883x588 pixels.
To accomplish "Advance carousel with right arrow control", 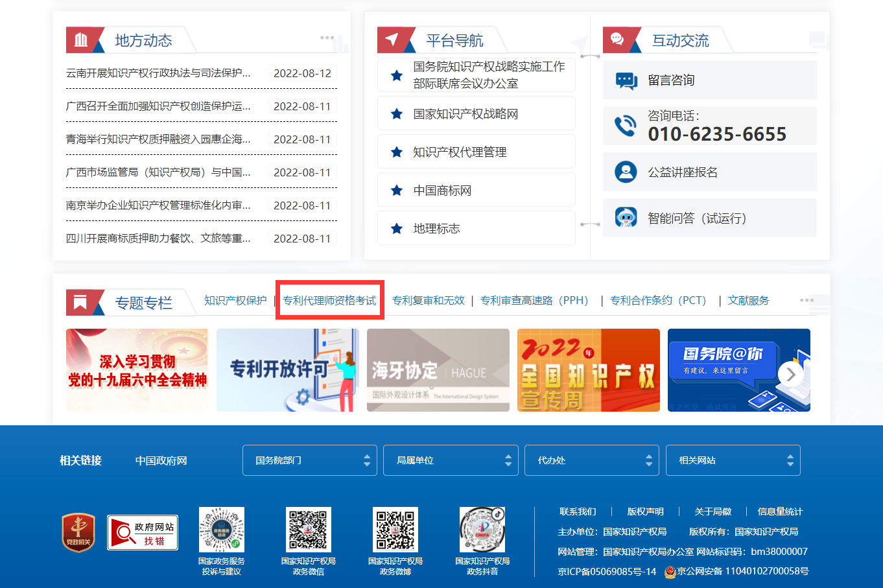I will (x=791, y=374).
